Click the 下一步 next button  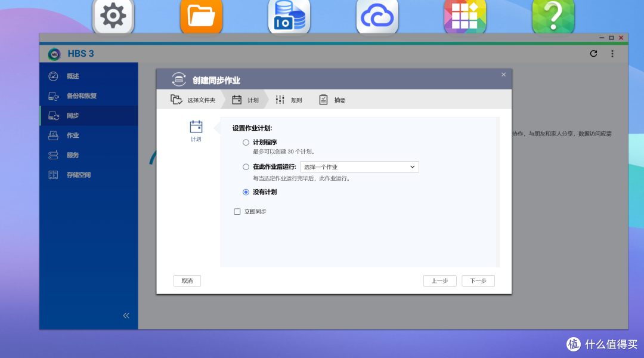click(478, 280)
